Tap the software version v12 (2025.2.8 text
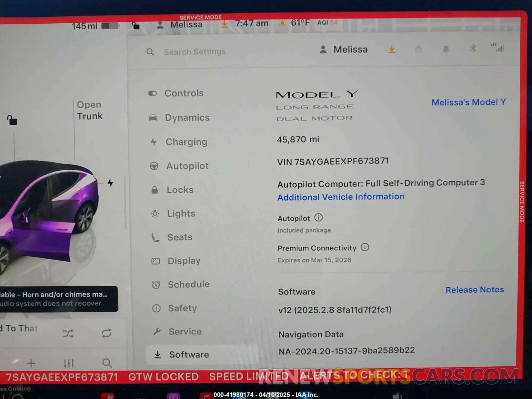 335,310
